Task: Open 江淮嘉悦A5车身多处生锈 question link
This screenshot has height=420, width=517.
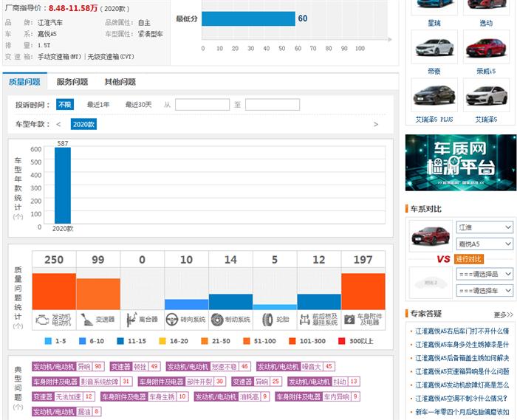Action: (x=462, y=345)
